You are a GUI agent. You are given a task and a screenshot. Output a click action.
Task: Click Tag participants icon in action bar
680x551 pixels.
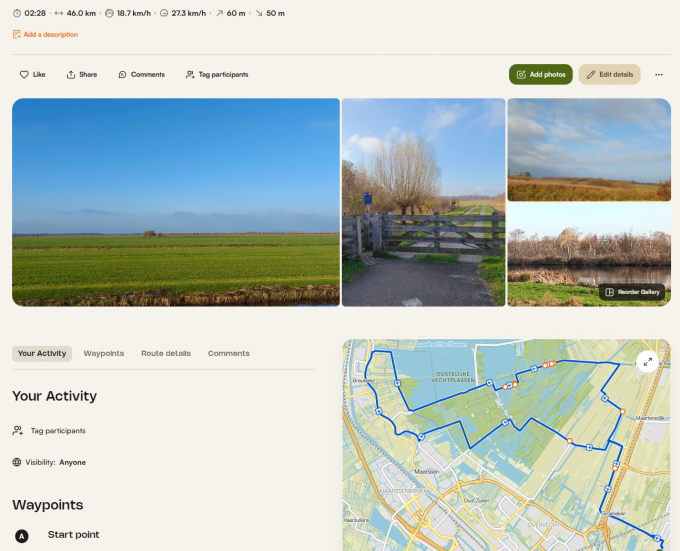tap(190, 75)
